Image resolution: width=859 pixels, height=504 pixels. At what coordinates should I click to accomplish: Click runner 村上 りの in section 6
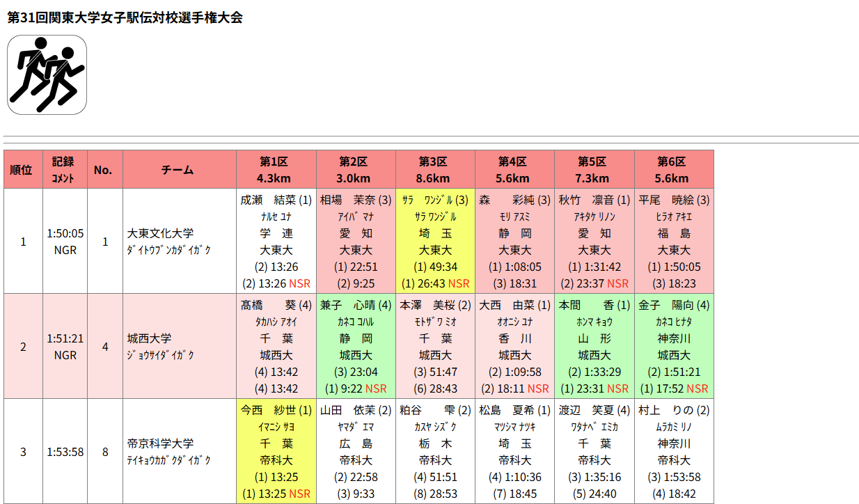pos(673,451)
